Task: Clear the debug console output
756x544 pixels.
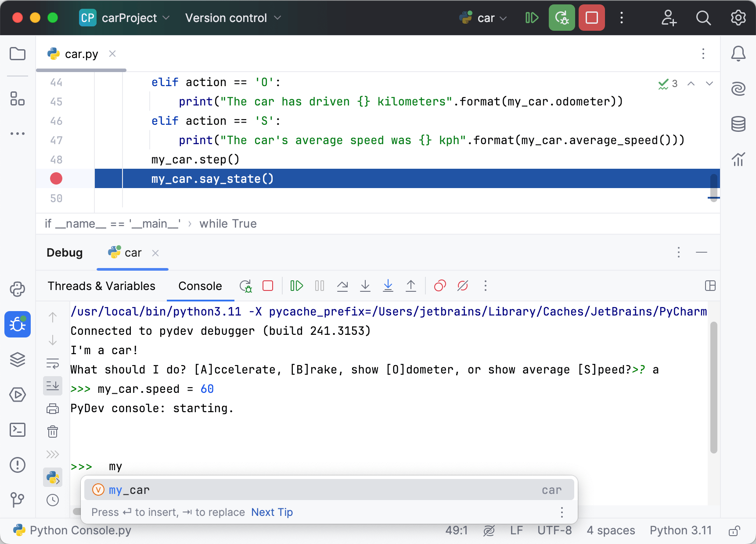Action: 53,432
